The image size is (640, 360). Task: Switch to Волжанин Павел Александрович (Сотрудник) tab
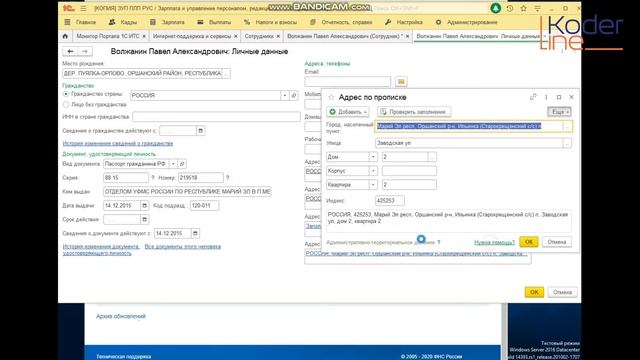click(x=344, y=36)
